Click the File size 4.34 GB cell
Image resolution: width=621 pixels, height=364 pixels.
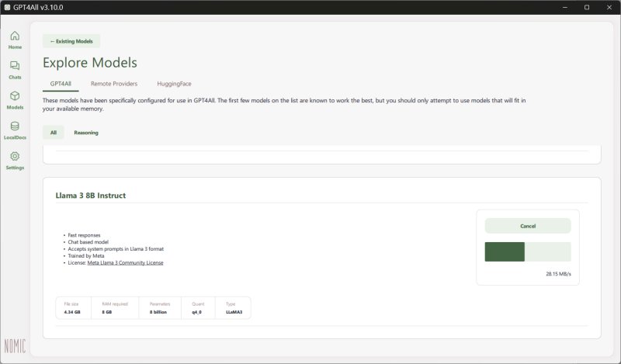(73, 308)
